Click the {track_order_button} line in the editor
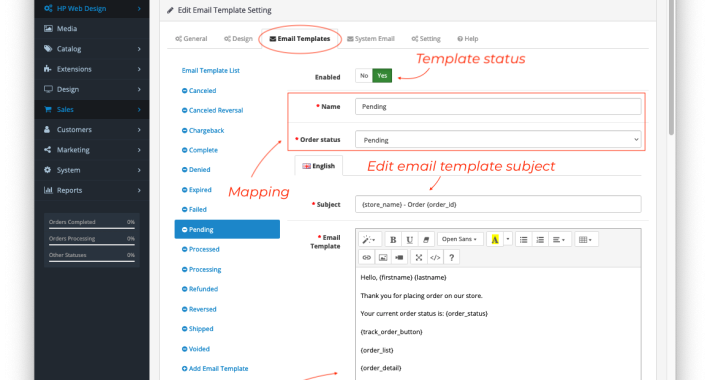The height and width of the screenshot is (380, 710). [x=391, y=332]
